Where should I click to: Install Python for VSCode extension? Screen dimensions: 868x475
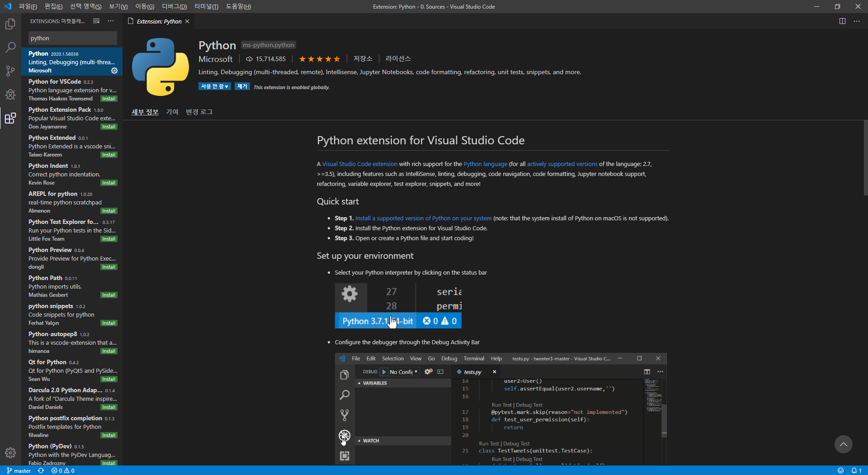pyautogui.click(x=109, y=99)
